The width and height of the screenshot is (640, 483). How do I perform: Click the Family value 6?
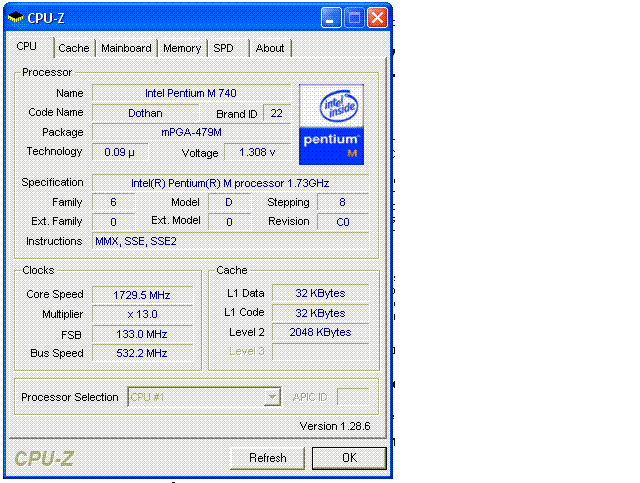point(113,202)
